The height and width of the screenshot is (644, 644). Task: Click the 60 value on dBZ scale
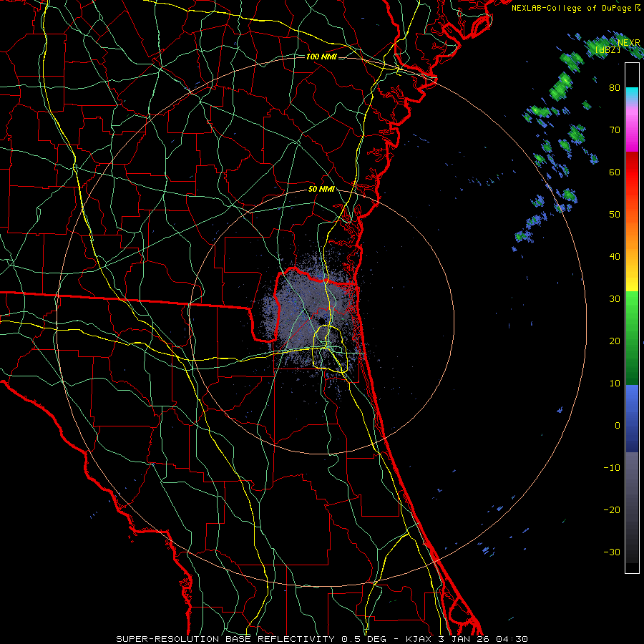point(615,172)
